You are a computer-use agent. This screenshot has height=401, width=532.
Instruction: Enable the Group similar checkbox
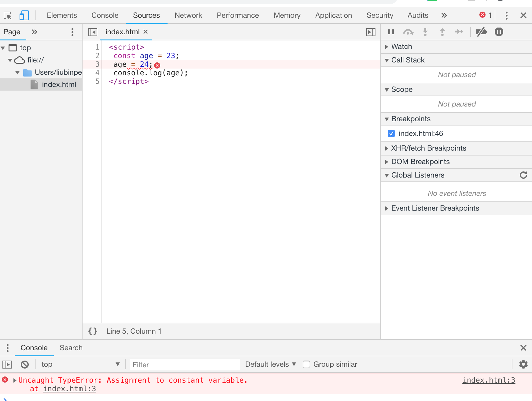pyautogui.click(x=306, y=364)
